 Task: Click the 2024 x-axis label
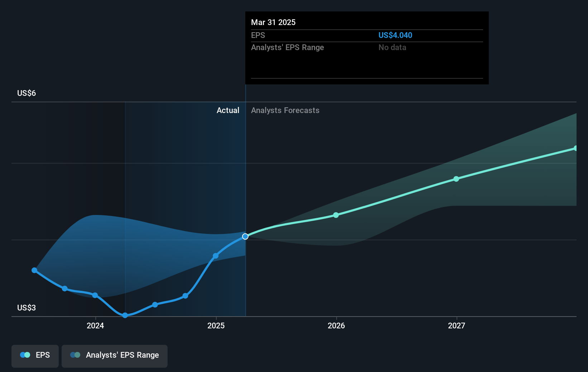click(x=95, y=325)
